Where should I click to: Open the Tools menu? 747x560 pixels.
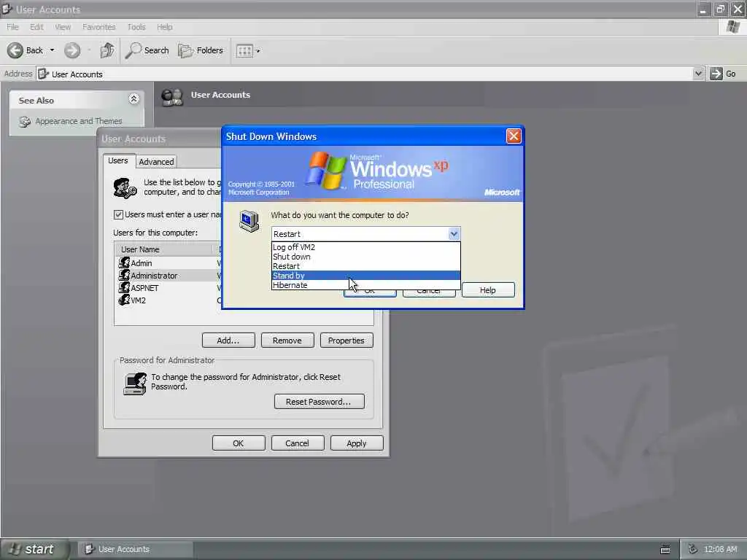136,27
